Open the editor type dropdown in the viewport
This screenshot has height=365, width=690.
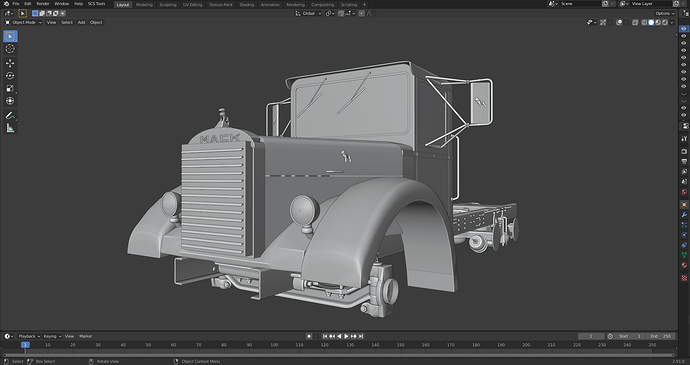click(9, 13)
